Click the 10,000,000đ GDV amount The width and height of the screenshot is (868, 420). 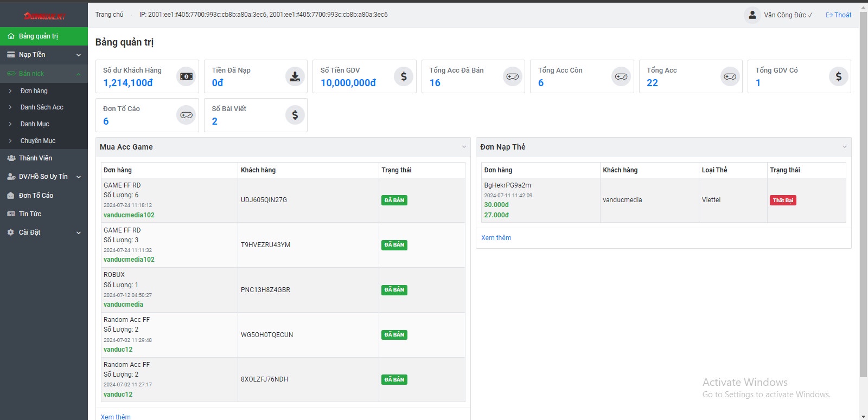coord(348,83)
